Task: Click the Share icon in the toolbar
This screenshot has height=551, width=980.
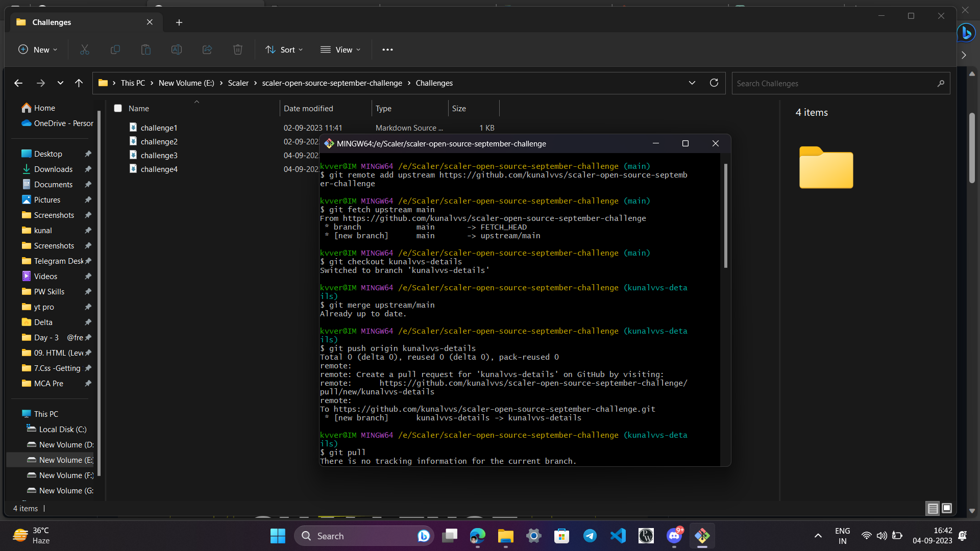Action: [x=207, y=49]
